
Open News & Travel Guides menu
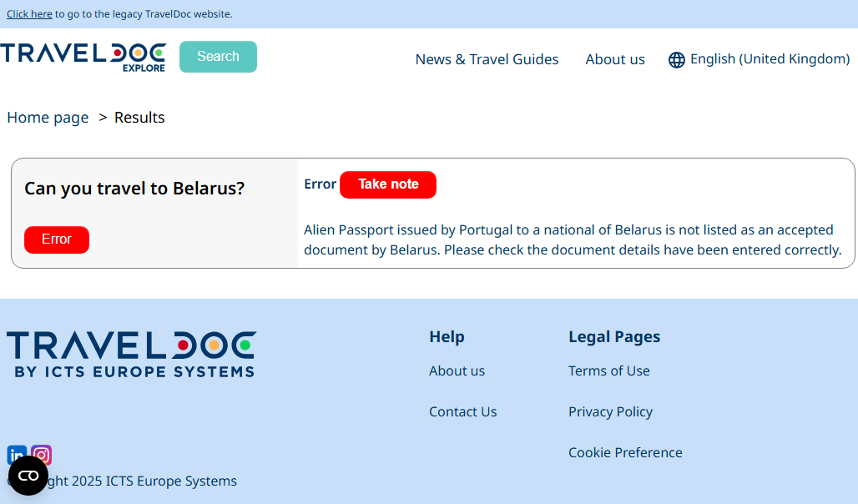(x=487, y=59)
